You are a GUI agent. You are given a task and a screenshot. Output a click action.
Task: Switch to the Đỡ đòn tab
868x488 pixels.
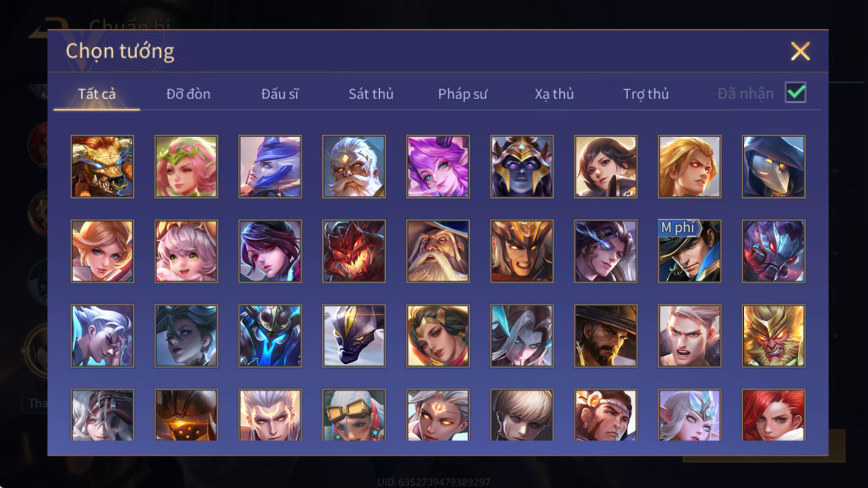[x=188, y=94]
